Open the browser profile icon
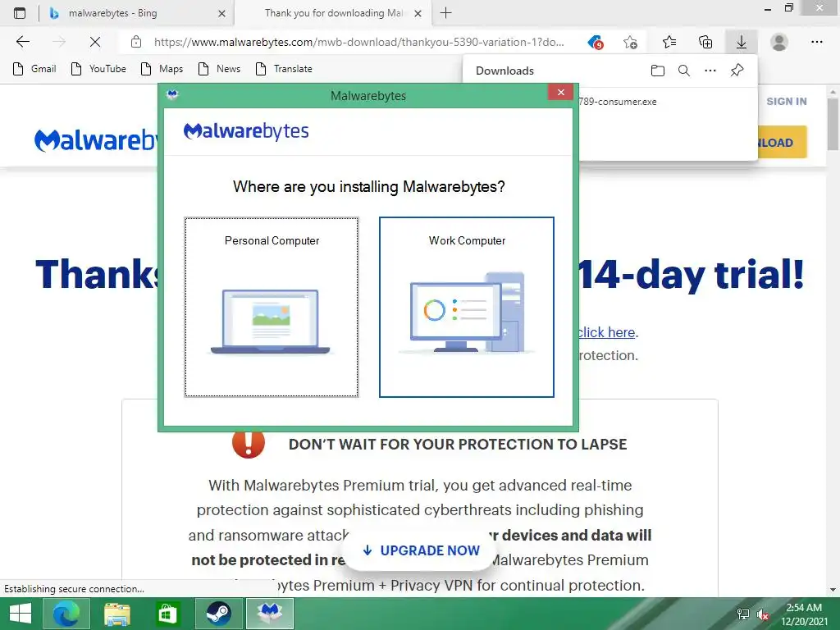The width and height of the screenshot is (840, 630). 779,42
